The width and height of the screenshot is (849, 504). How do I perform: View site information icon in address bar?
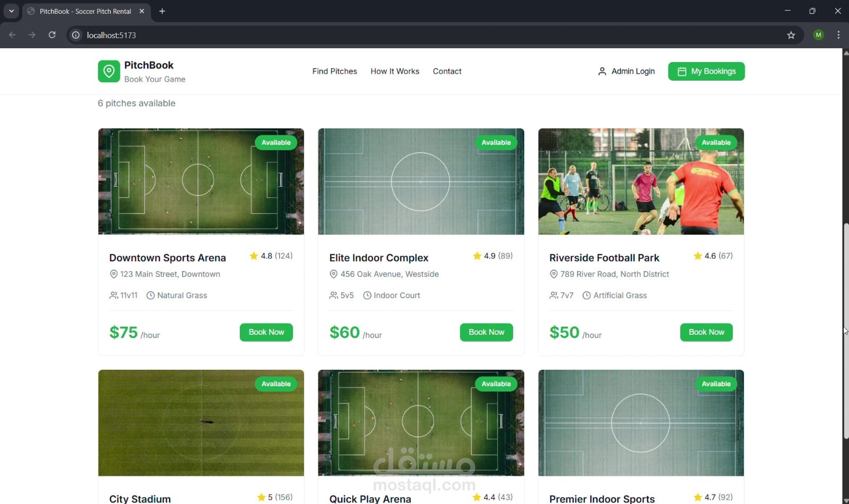pyautogui.click(x=76, y=35)
